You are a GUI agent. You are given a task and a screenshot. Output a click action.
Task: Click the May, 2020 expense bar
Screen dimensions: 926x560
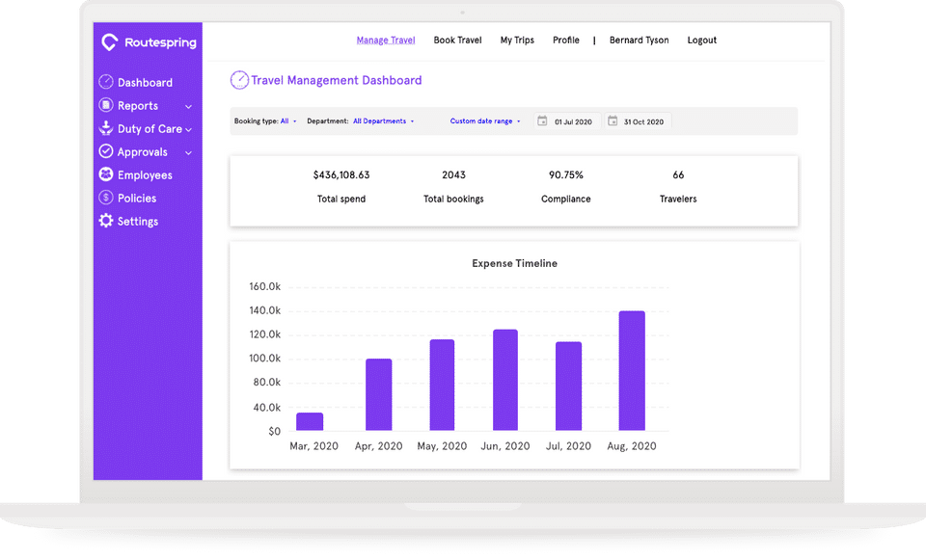(442, 385)
